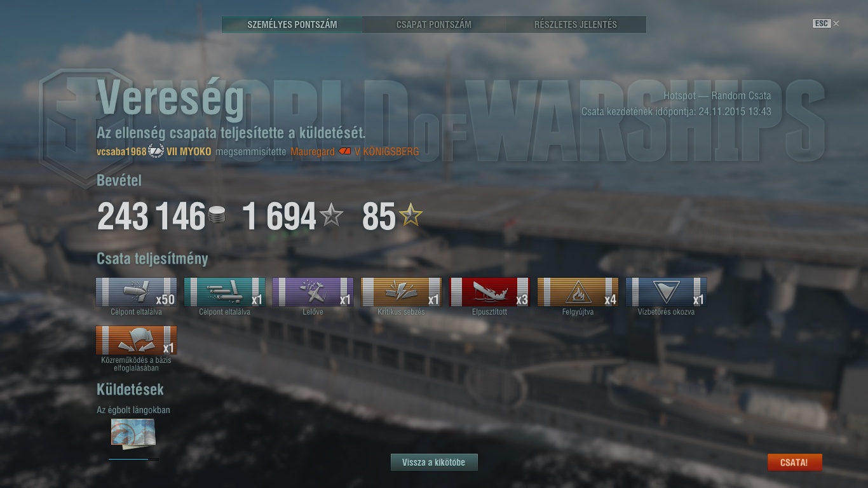The image size is (868, 488).
Task: Return to port with Vissza a kikötőbe
Action: point(434,463)
